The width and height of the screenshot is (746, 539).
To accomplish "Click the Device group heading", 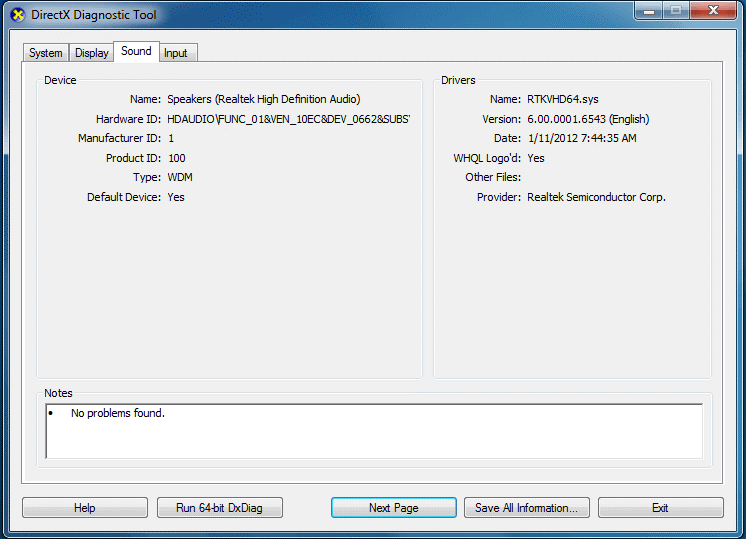I will click(60, 80).
